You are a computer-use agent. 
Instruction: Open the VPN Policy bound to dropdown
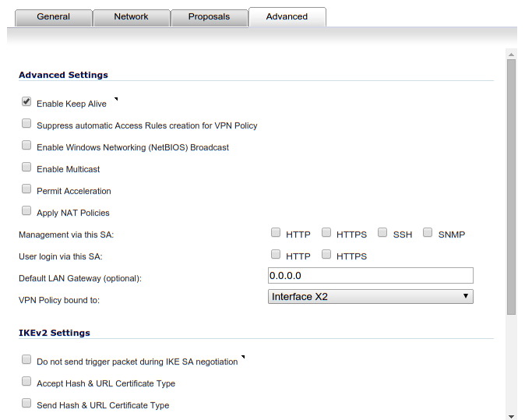point(370,296)
